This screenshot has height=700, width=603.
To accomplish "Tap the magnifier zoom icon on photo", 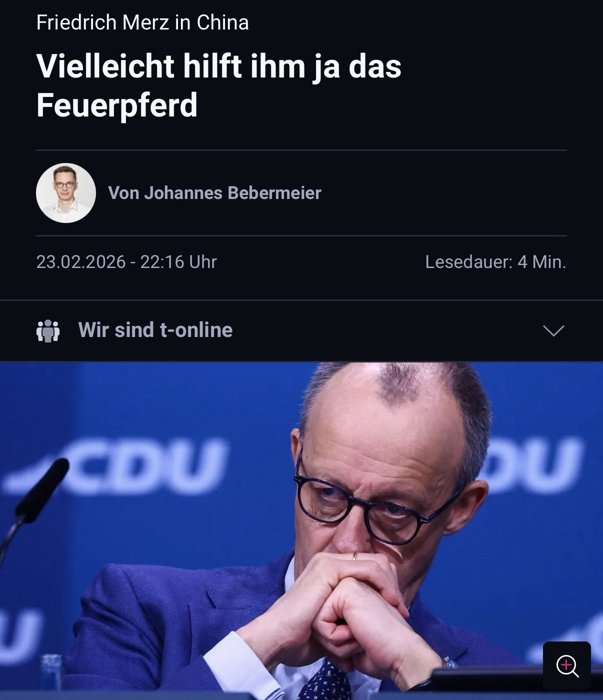I will 567,666.
